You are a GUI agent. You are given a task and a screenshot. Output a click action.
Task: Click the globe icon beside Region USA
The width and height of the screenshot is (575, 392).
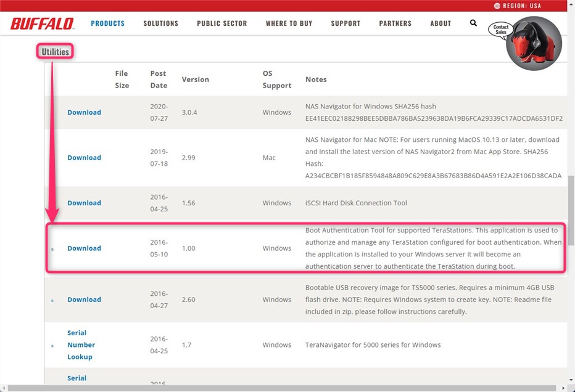497,6
